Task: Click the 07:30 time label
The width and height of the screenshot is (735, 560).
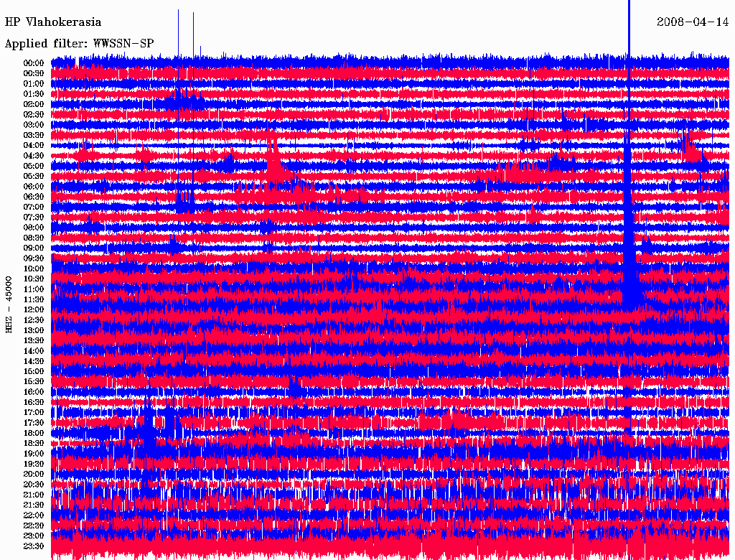Action: tap(34, 217)
